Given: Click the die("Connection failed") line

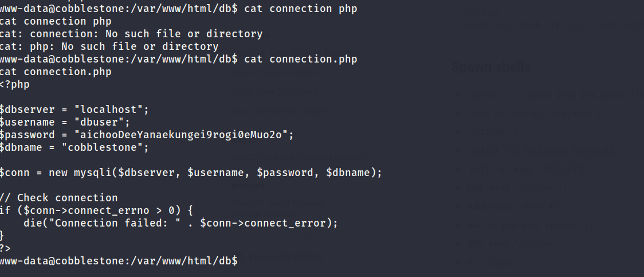Looking at the screenshot, I should click(x=180, y=223).
